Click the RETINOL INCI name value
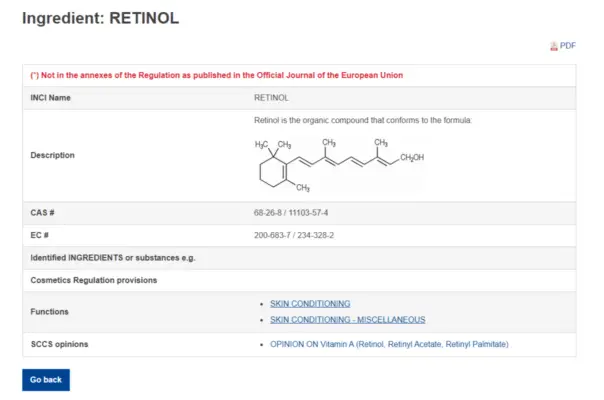604x400 pixels. (x=271, y=98)
